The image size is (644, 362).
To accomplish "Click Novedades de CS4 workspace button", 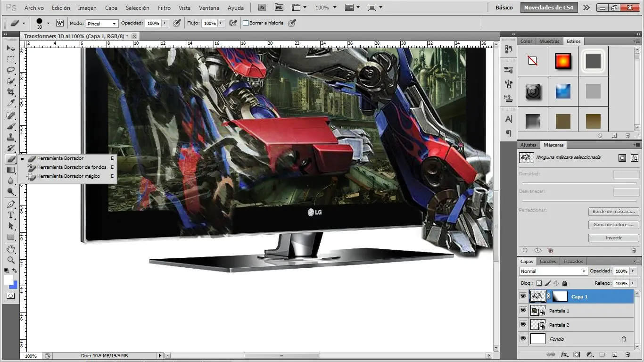I will [x=548, y=8].
